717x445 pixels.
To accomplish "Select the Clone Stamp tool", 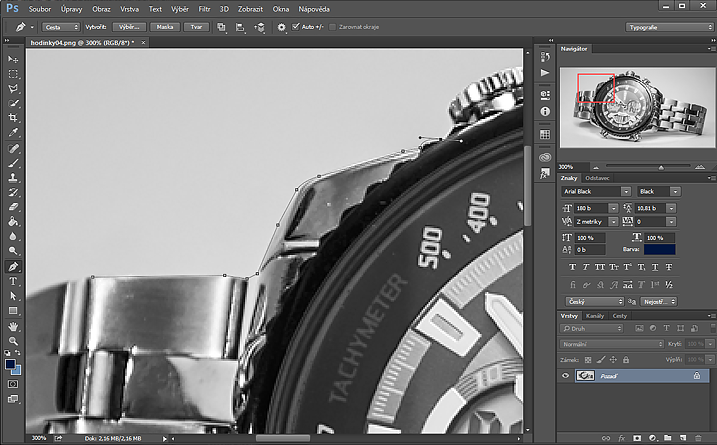I will click(x=13, y=177).
